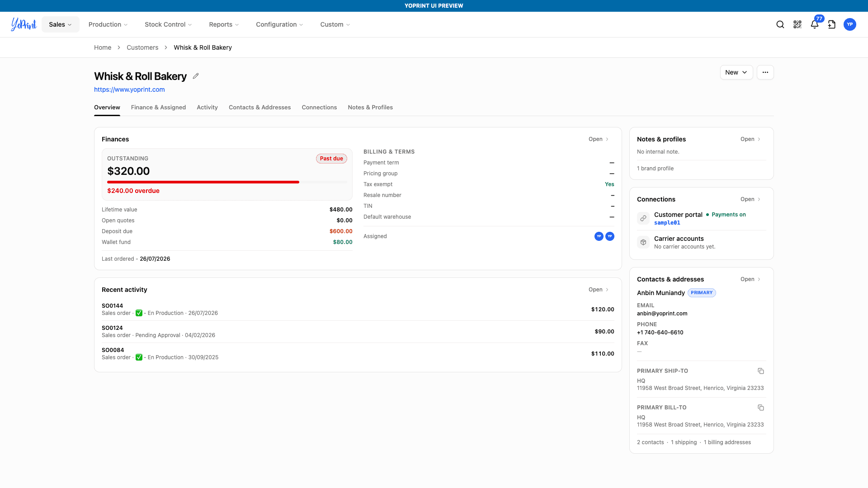The width and height of the screenshot is (868, 488).
Task: Open sales order SO0144 row
Action: 358,310
